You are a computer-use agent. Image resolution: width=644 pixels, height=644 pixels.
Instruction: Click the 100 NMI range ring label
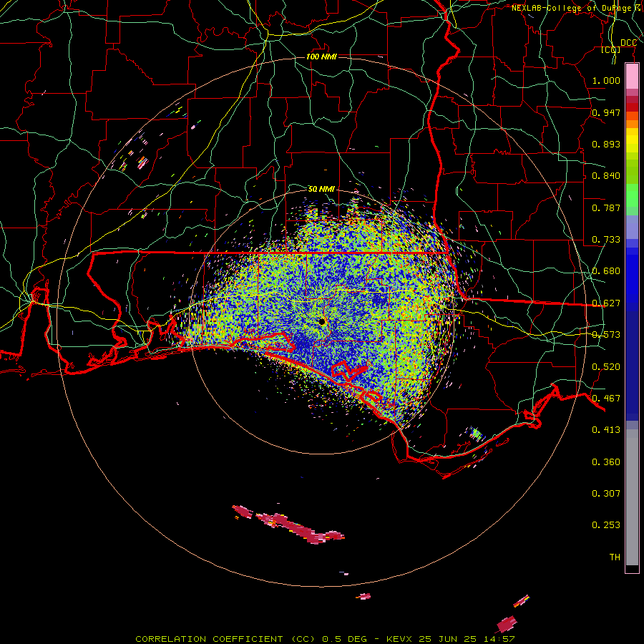click(321, 57)
